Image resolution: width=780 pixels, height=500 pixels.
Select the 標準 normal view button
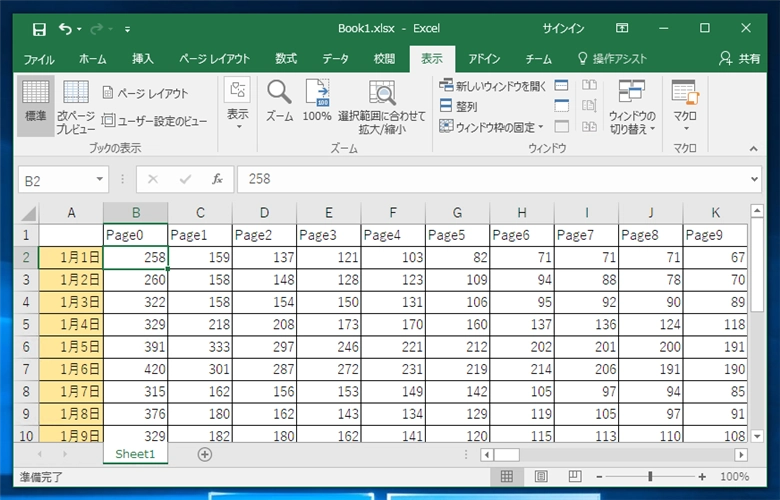pos(36,105)
